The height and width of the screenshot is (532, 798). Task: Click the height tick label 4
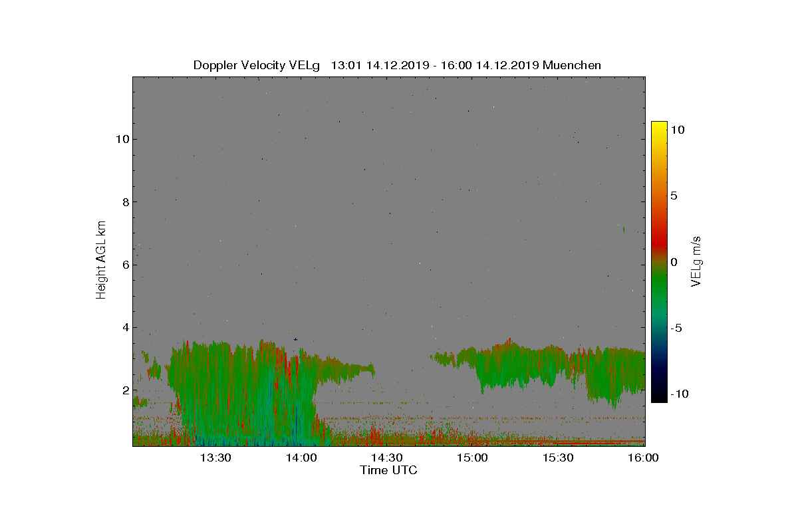click(x=124, y=327)
